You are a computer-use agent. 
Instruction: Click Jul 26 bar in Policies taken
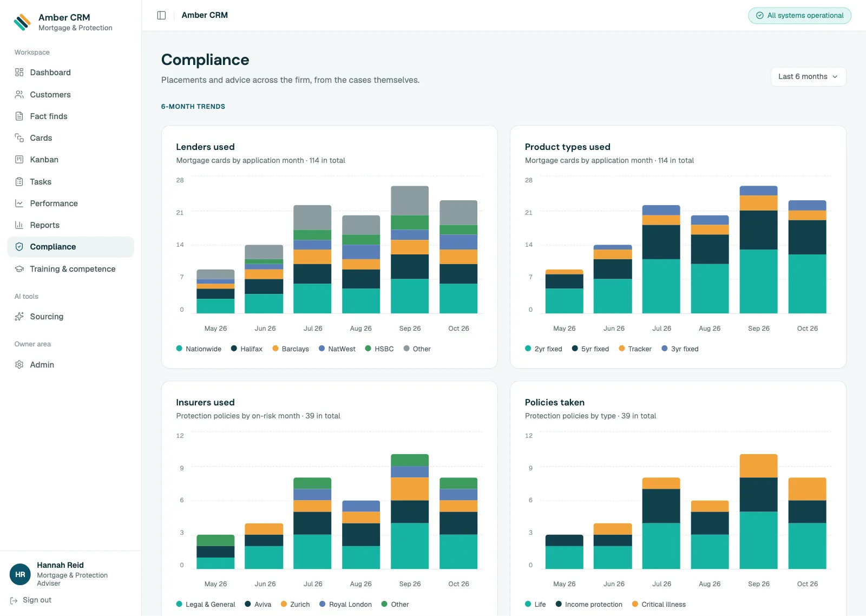[x=661, y=523]
